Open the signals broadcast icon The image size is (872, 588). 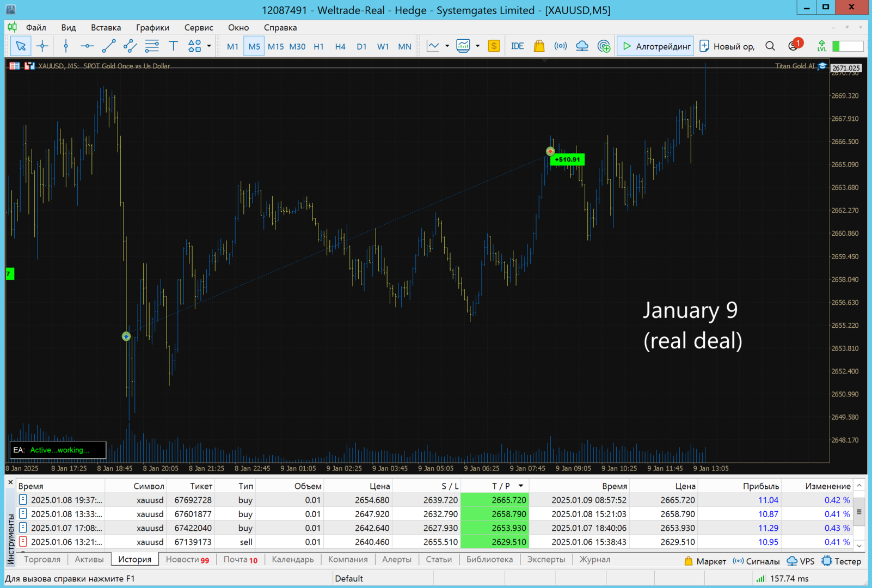(560, 46)
